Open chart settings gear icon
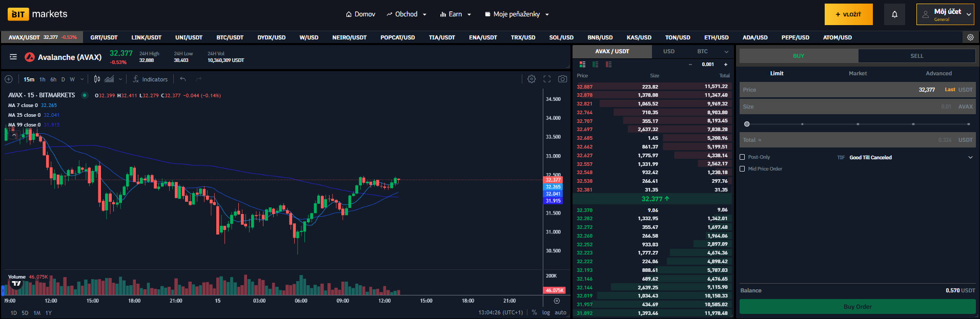This screenshot has height=319, width=980. (x=532, y=79)
